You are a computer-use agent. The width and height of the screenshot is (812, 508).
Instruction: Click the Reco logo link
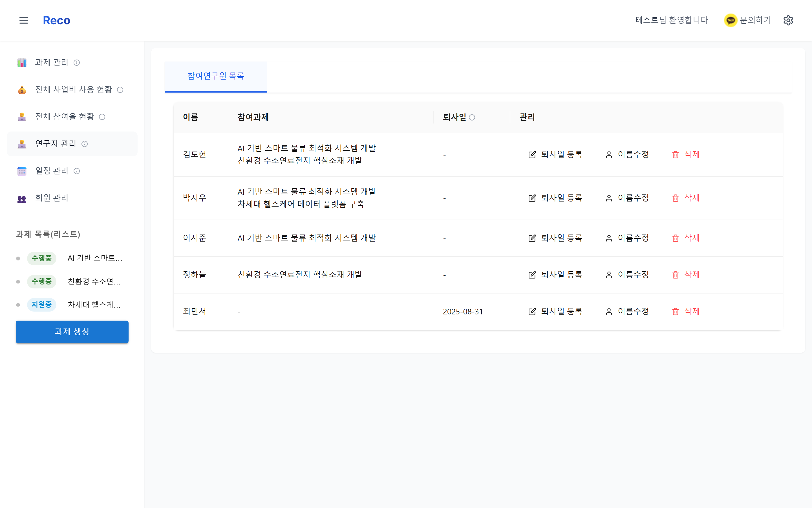coord(56,20)
